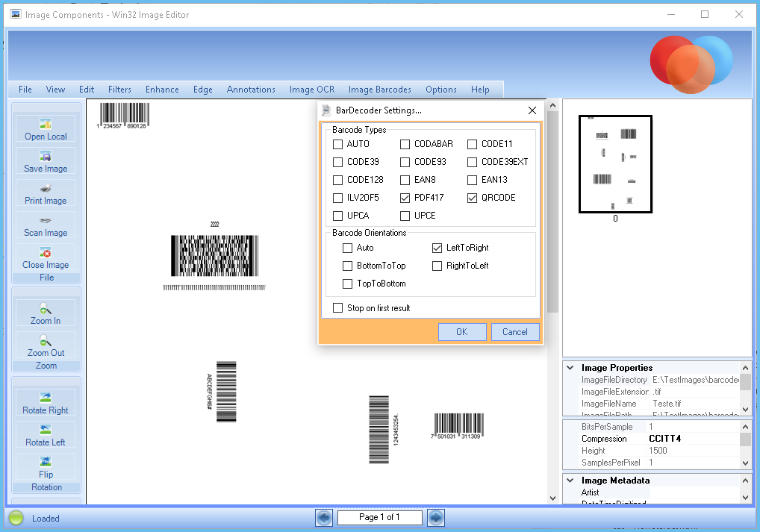Uncheck the PDF417 barcode type

(405, 198)
